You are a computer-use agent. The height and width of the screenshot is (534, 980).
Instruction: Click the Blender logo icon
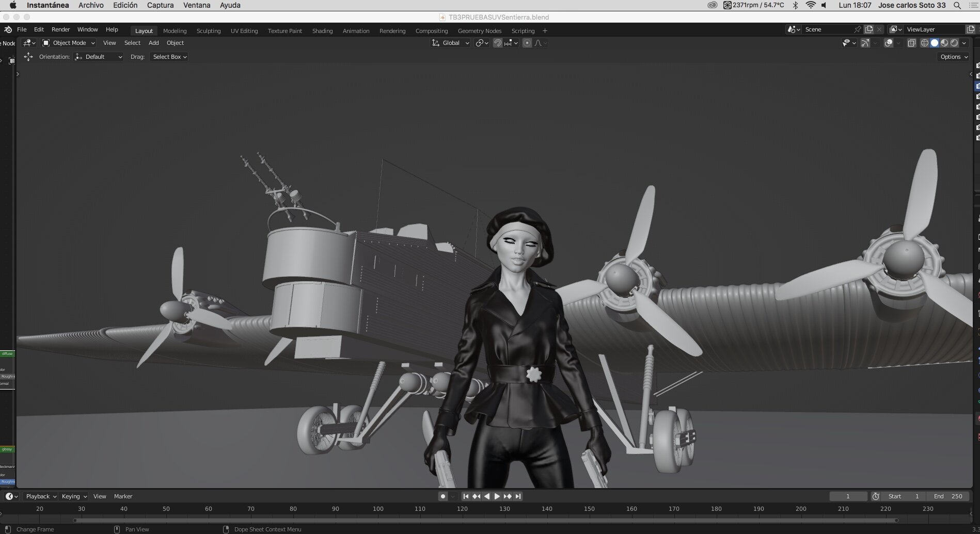8,29
